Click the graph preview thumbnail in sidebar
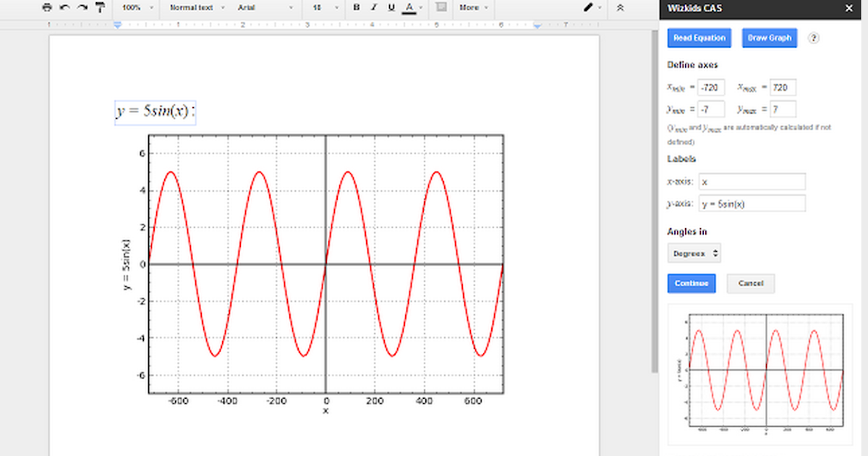 761,374
